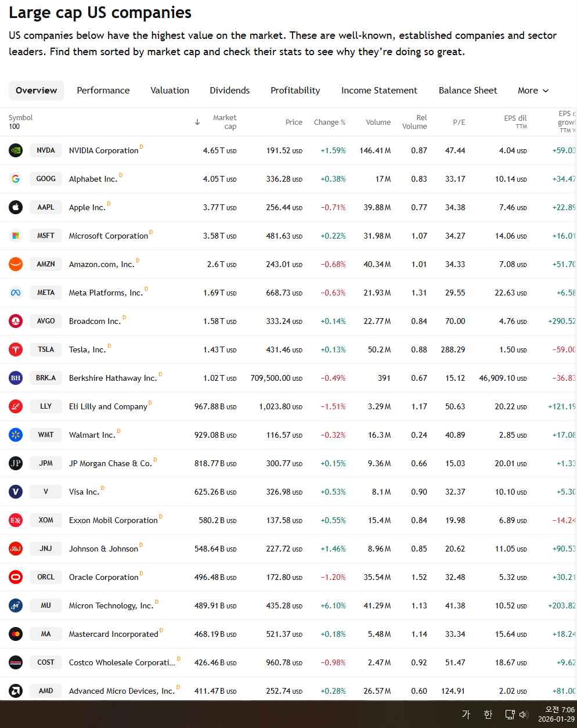
Task: Sort by the Volume column header
Action: (378, 122)
